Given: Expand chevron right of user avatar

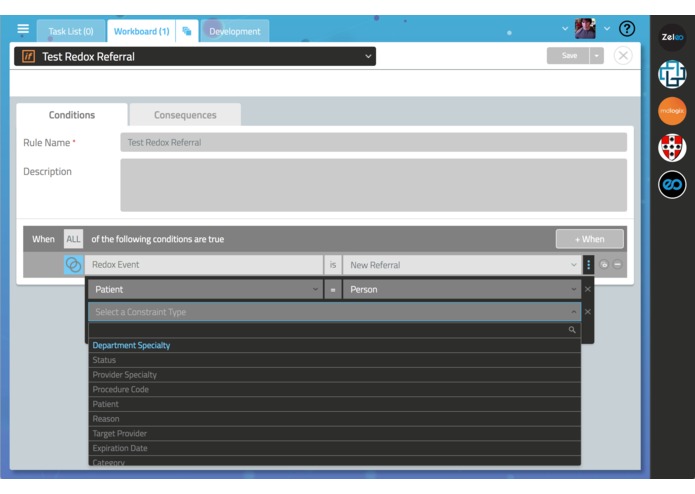Looking at the screenshot, I should 607,29.
